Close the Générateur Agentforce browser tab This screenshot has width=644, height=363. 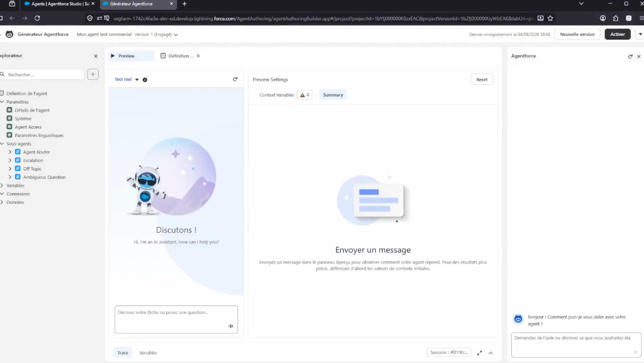tap(171, 4)
